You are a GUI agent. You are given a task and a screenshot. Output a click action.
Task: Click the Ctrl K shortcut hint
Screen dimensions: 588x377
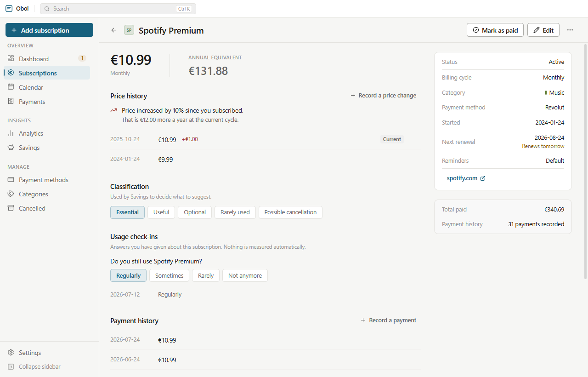pos(184,9)
